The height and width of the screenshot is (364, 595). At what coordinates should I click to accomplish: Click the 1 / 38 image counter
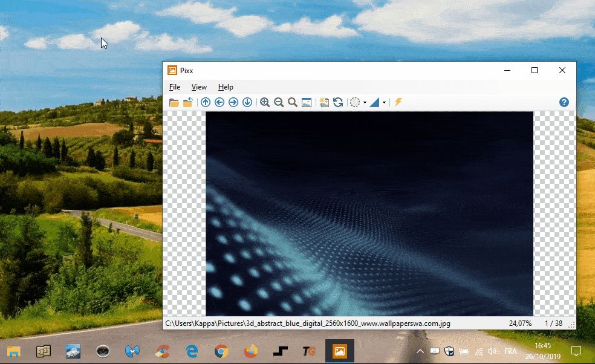[554, 323]
